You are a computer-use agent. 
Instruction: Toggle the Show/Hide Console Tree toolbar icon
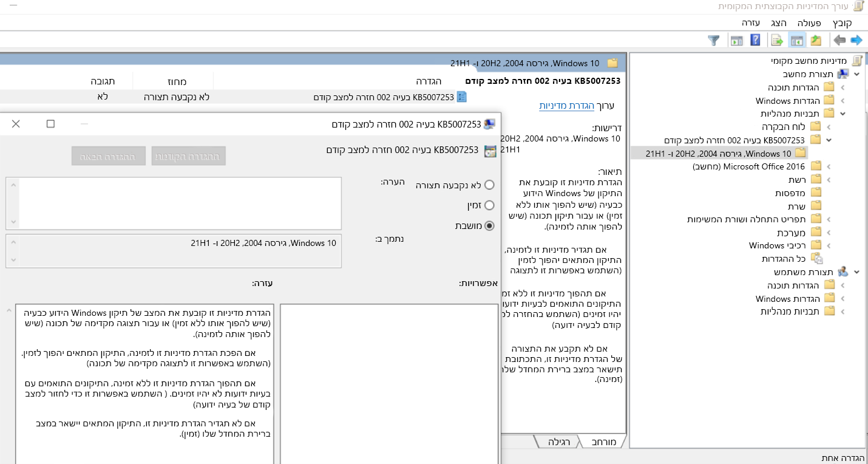797,40
